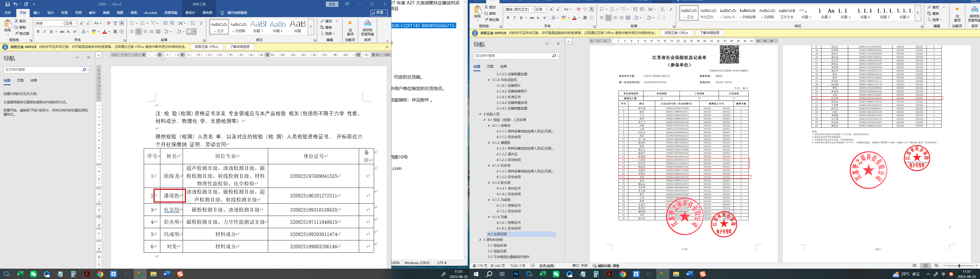Toggle center alignment in 文档1 window

point(139,32)
